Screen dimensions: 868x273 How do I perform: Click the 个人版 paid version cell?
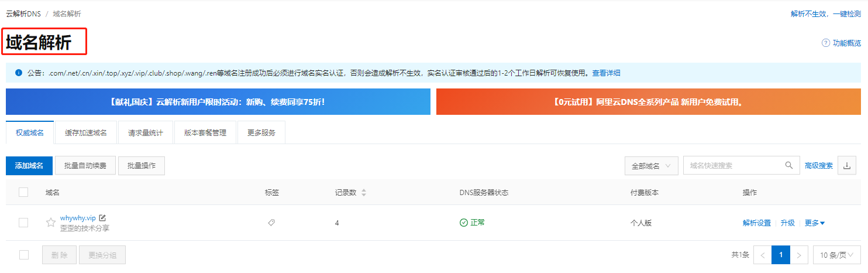pyautogui.click(x=641, y=223)
